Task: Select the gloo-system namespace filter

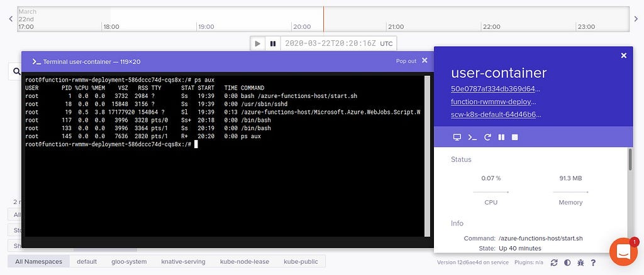Action: click(x=129, y=261)
